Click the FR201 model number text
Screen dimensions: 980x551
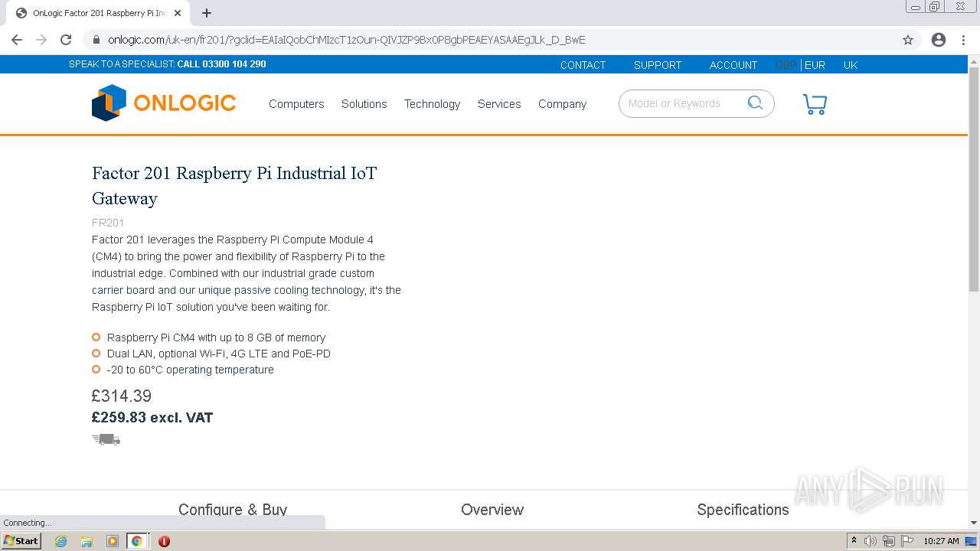click(x=108, y=223)
